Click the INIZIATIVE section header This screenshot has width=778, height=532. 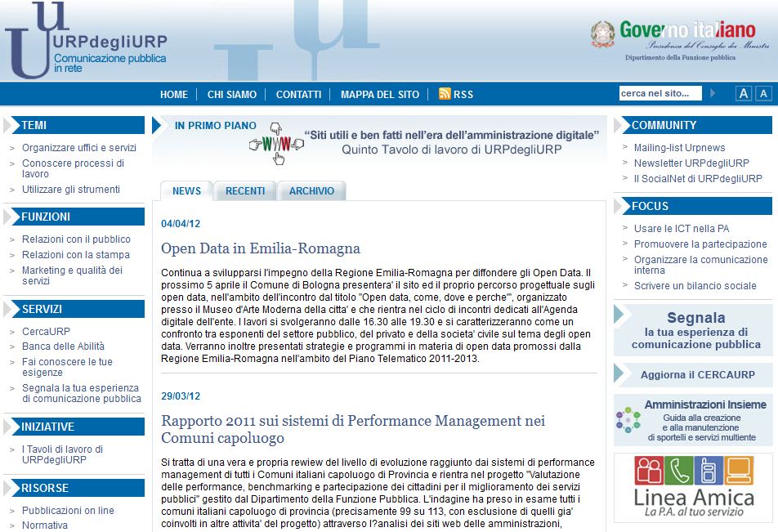(74, 427)
